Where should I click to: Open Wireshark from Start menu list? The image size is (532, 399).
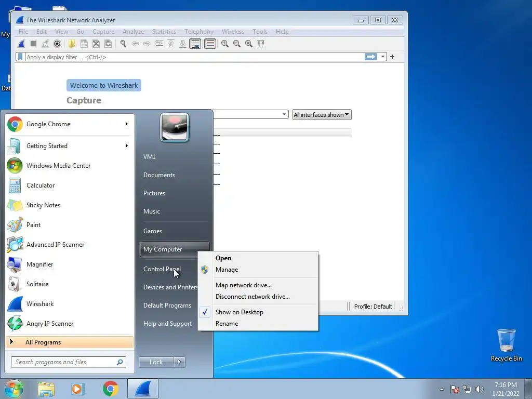70,303
